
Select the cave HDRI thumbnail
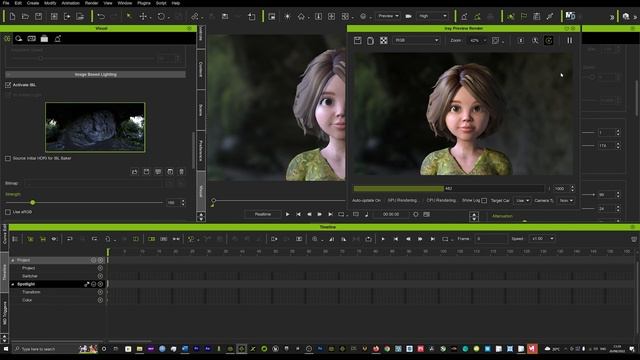pyautogui.click(x=95, y=127)
